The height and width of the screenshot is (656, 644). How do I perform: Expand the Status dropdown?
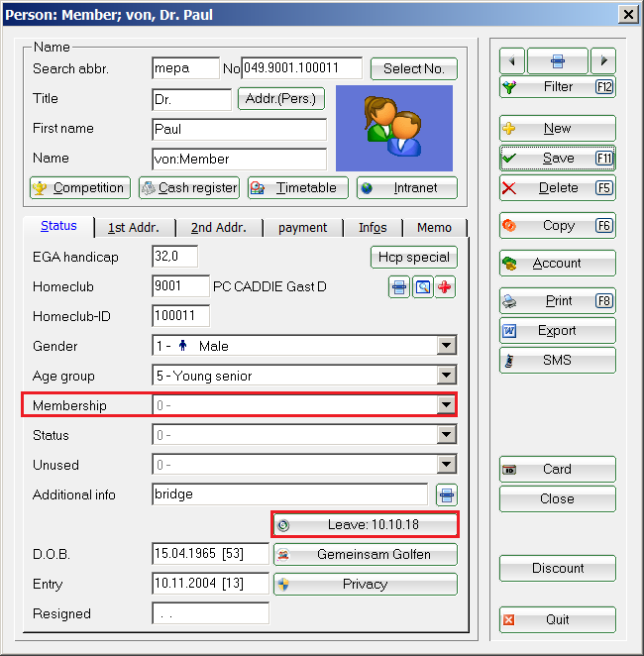tap(446, 435)
